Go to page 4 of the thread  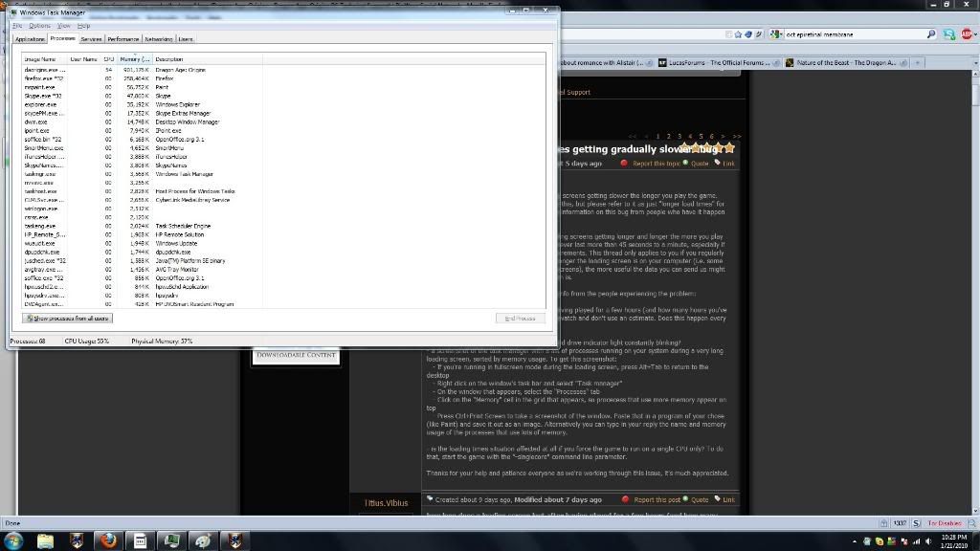[690, 137]
